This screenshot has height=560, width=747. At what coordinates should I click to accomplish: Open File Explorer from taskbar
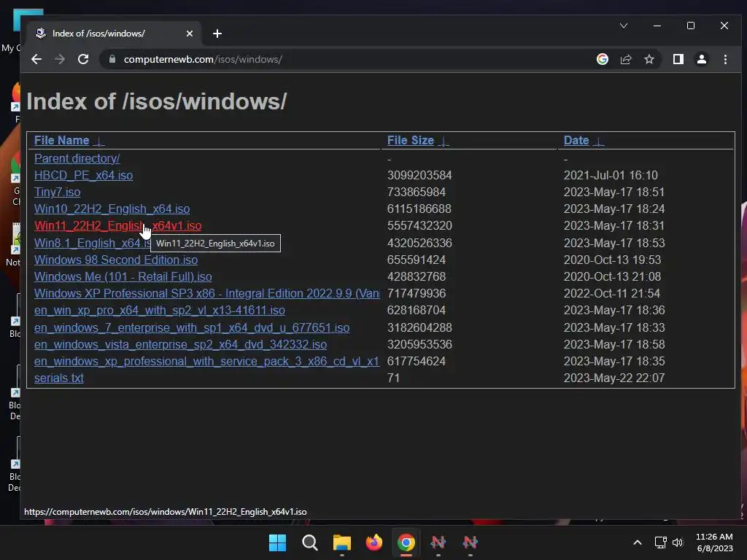point(341,542)
